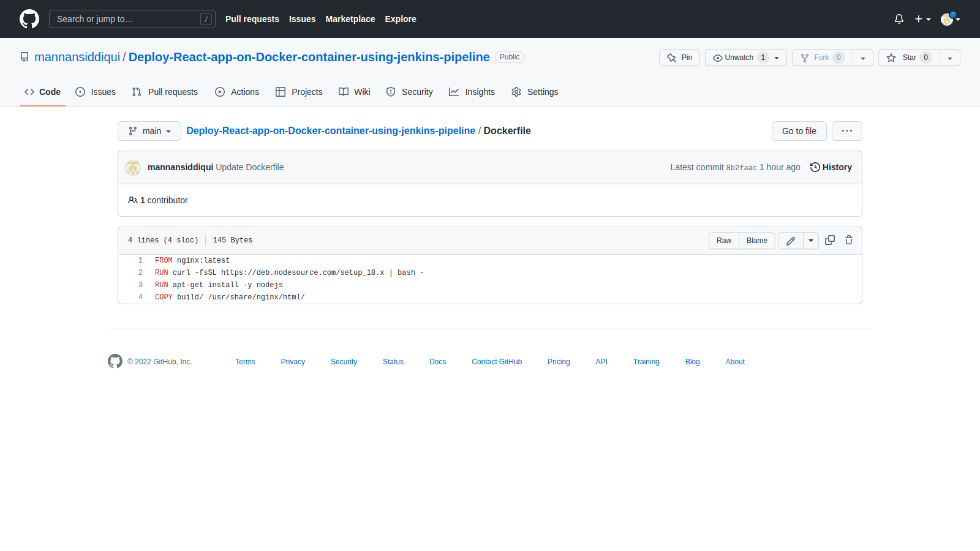Open the Marketplace menu item
The image size is (980, 551).
[350, 19]
